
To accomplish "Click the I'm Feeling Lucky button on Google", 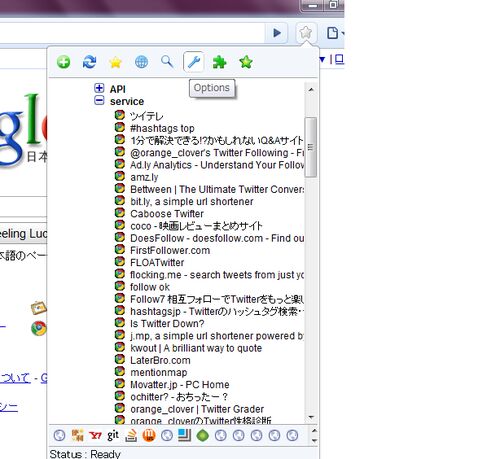I will (23, 234).
